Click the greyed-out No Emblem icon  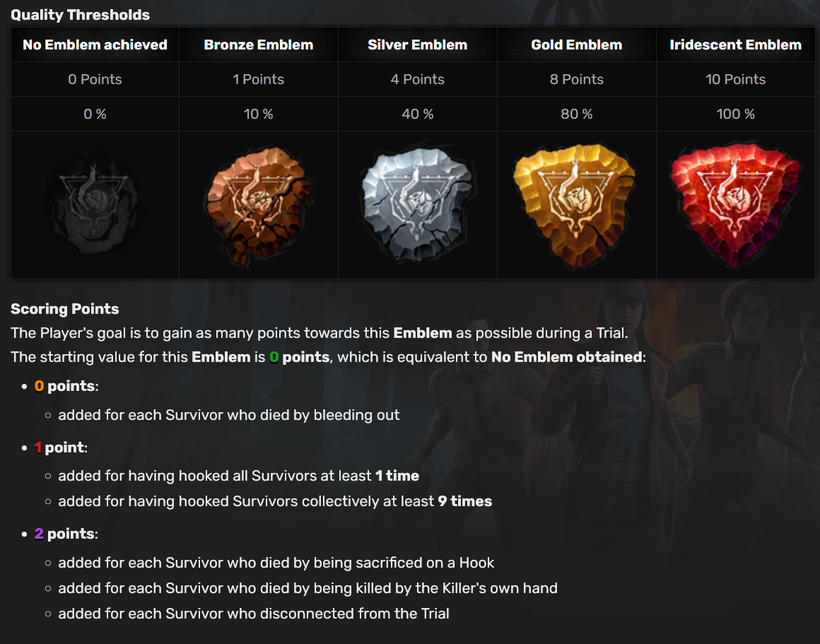coord(95,205)
